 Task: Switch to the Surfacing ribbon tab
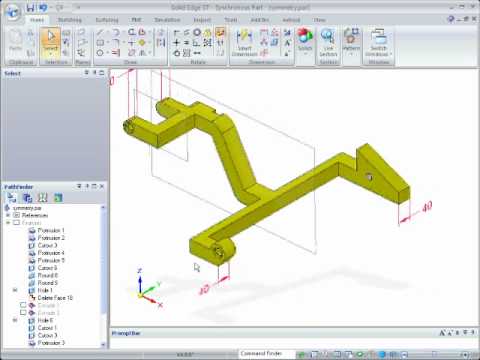tap(107, 20)
